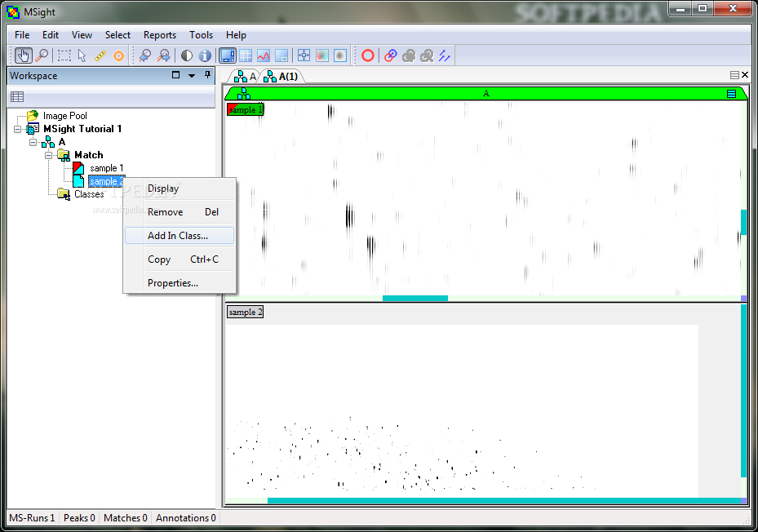Click the MS-Runs 1 status bar entry
Image resolution: width=758 pixels, height=532 pixels.
(32, 518)
